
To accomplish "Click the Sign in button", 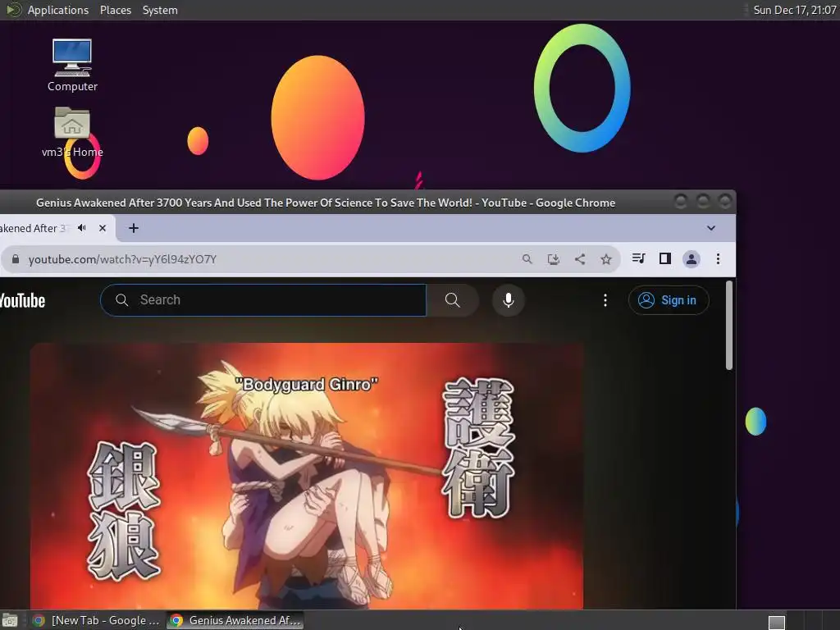I will click(x=669, y=300).
